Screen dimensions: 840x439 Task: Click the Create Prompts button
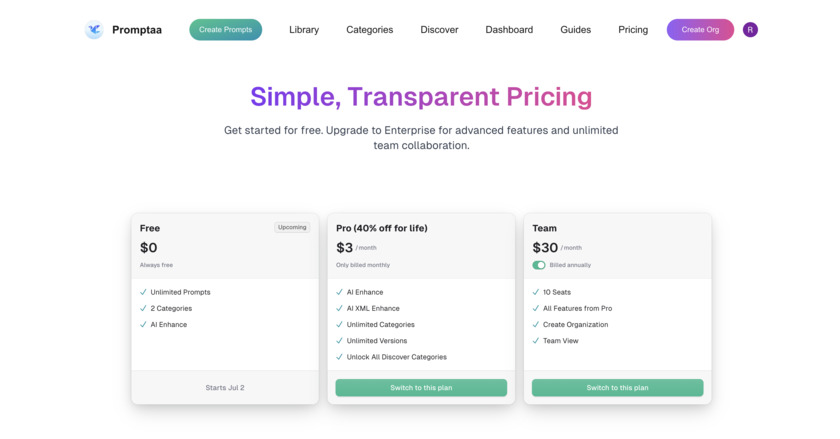point(225,30)
